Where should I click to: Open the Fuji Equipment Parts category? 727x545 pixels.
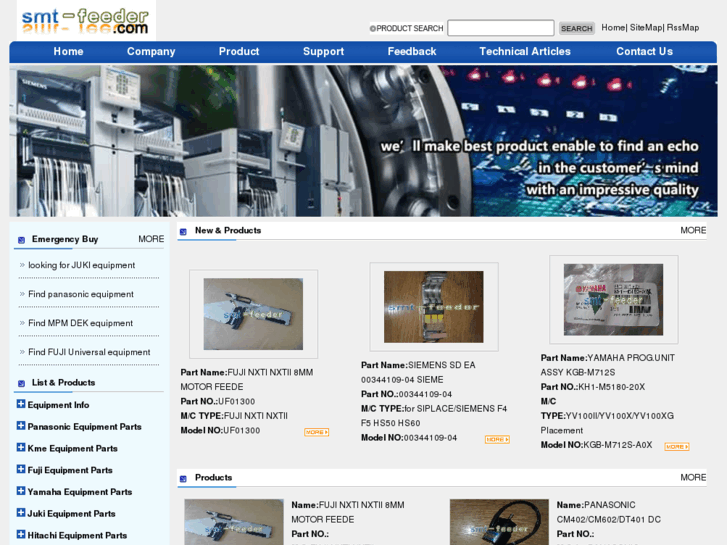70,470
